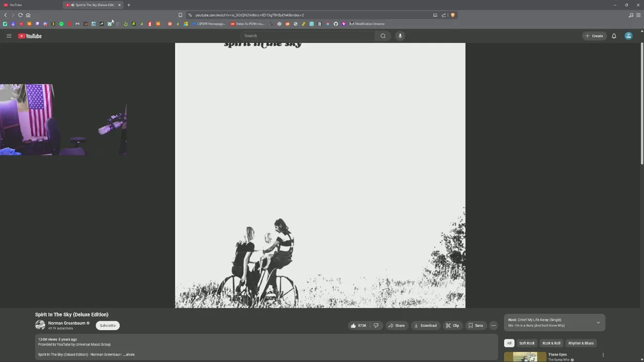The width and height of the screenshot is (644, 362).
Task: Bookmark this page via address bar icon
Action: click(180, 15)
